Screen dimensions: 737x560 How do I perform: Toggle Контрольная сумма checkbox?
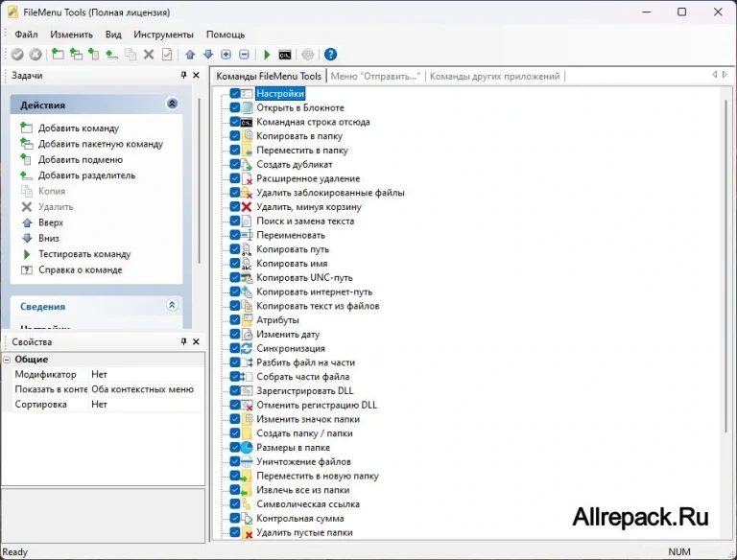click(x=235, y=518)
